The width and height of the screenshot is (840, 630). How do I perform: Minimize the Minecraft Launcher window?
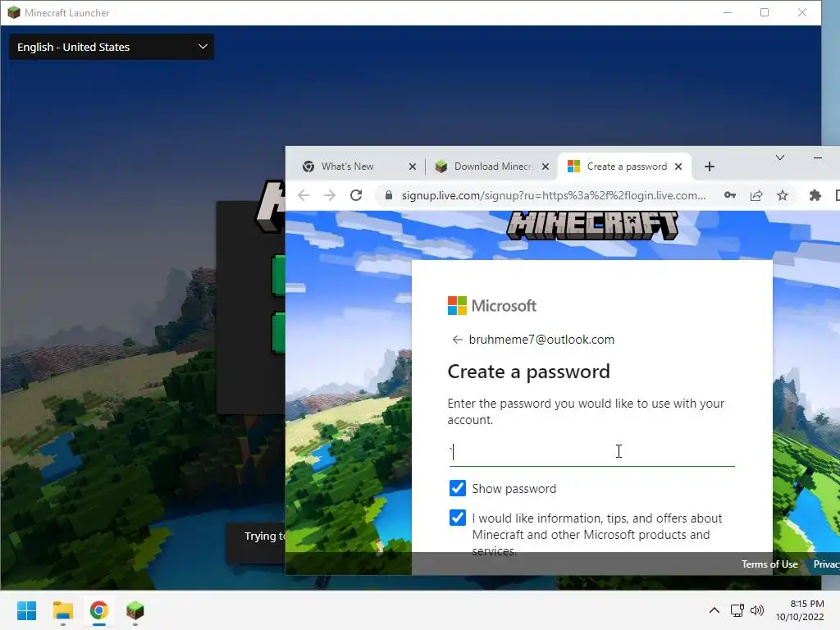pyautogui.click(x=728, y=12)
